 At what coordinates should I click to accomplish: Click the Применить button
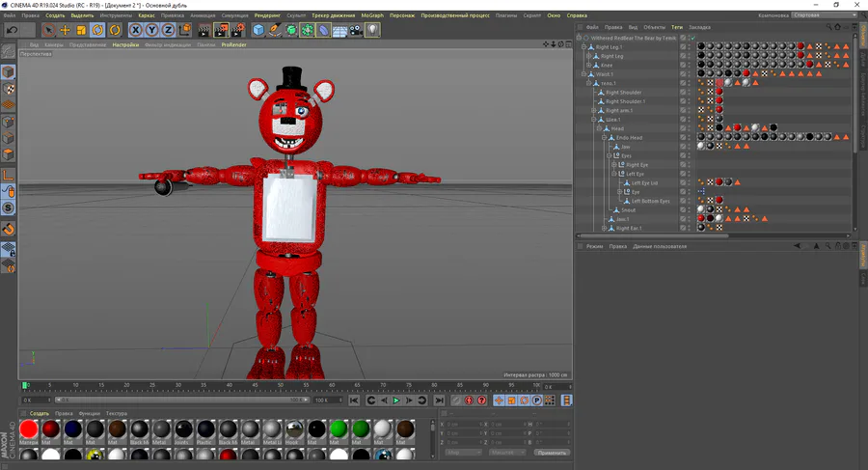552,453
